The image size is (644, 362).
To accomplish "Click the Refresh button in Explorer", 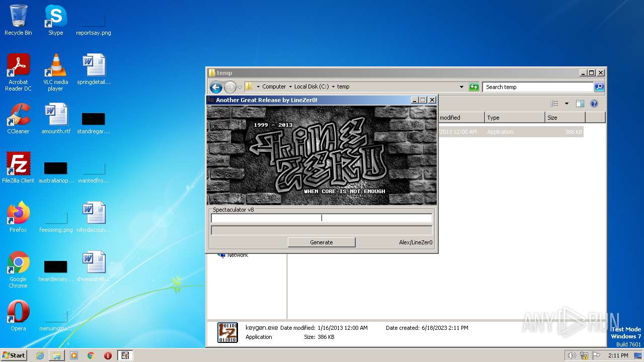I will [473, 87].
